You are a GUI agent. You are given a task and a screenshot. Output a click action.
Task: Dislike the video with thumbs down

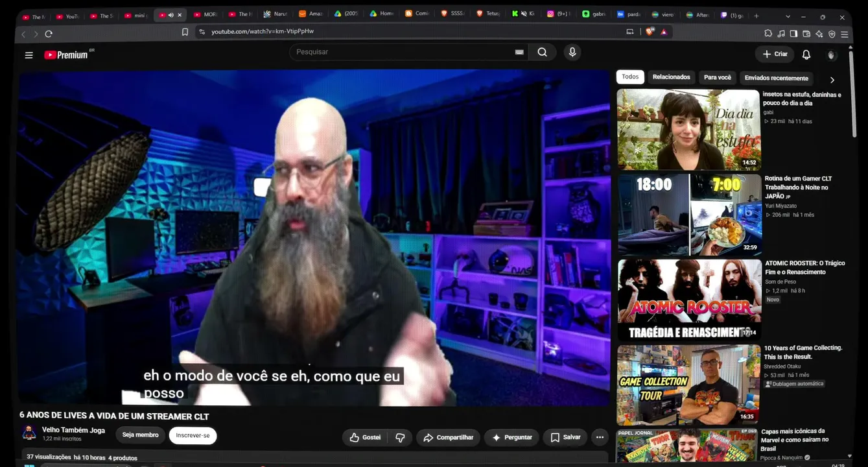click(400, 438)
